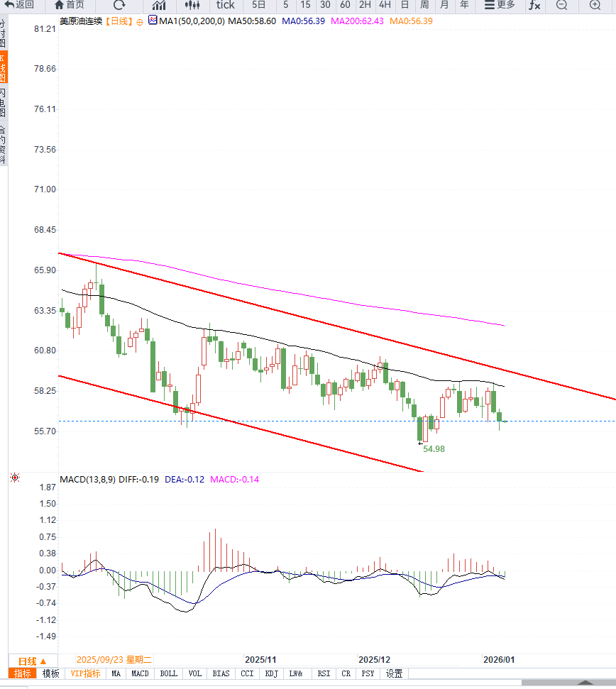Screen dimensions: 616x689
Task: Select the CCI indicator tab
Action: point(248,673)
